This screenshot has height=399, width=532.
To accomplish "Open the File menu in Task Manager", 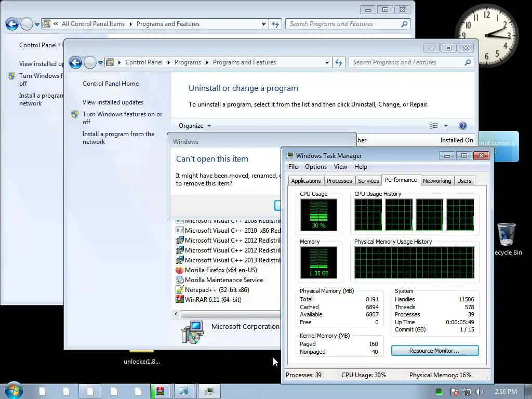I will pos(293,167).
